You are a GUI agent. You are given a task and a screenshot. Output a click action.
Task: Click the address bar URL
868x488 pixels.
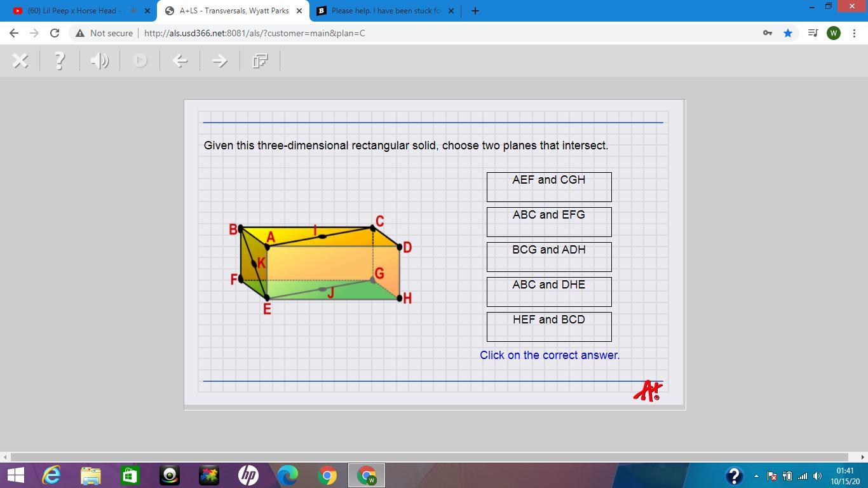pos(254,33)
